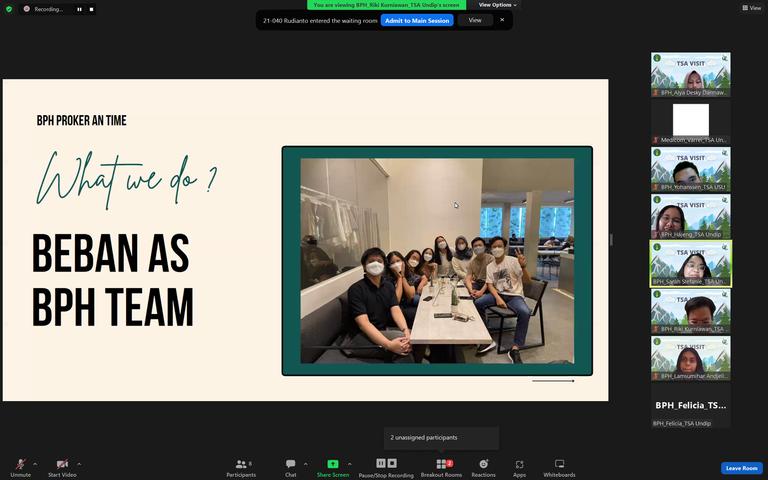Pause the meeting recording in toolbar
The width and height of the screenshot is (768, 480).
(381, 463)
